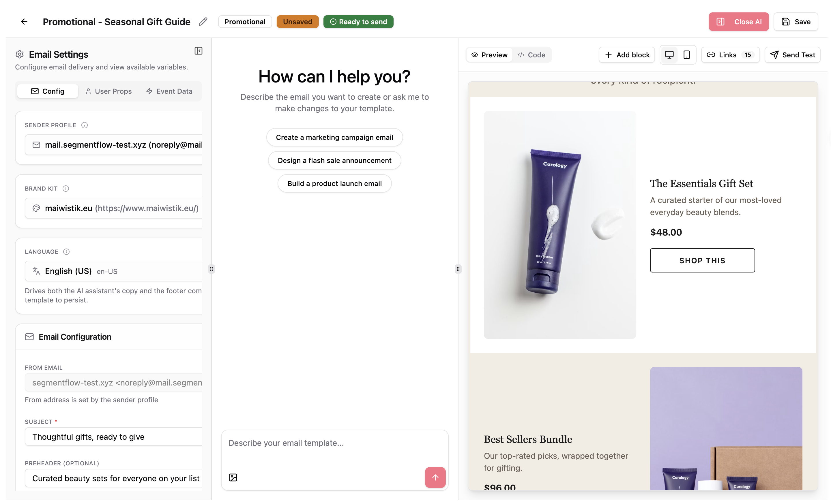Click the Send Test button
This screenshot has width=831, height=504.
coord(793,55)
